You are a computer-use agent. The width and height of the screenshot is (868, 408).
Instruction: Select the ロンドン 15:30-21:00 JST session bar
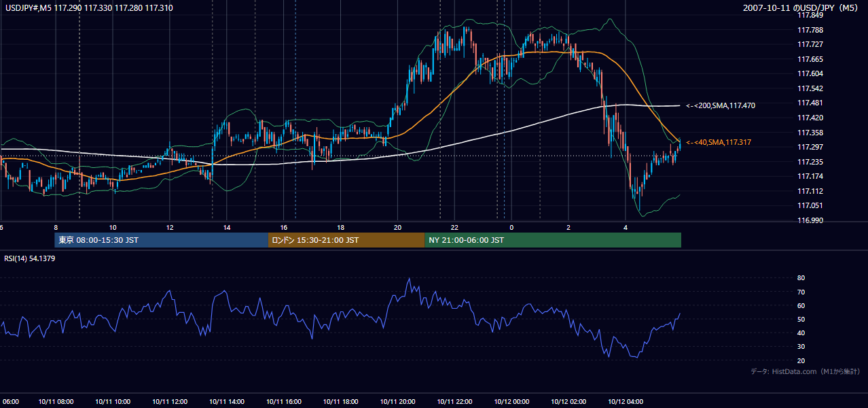point(346,240)
